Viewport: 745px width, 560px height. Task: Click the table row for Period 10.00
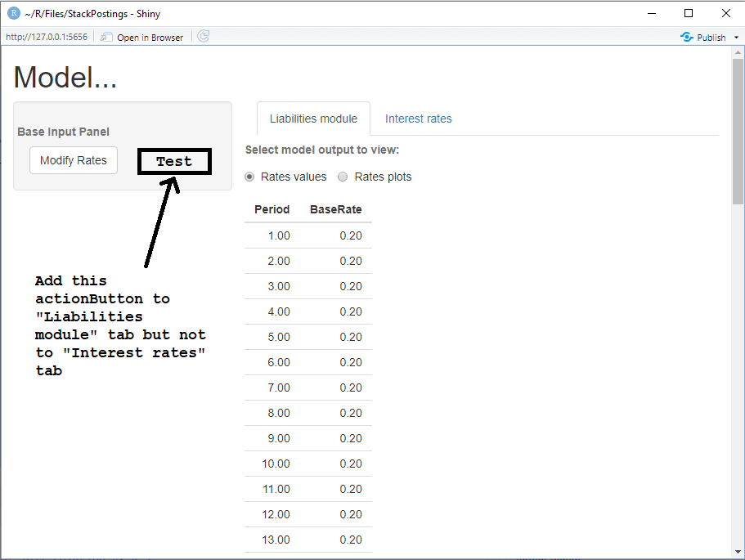tap(307, 464)
